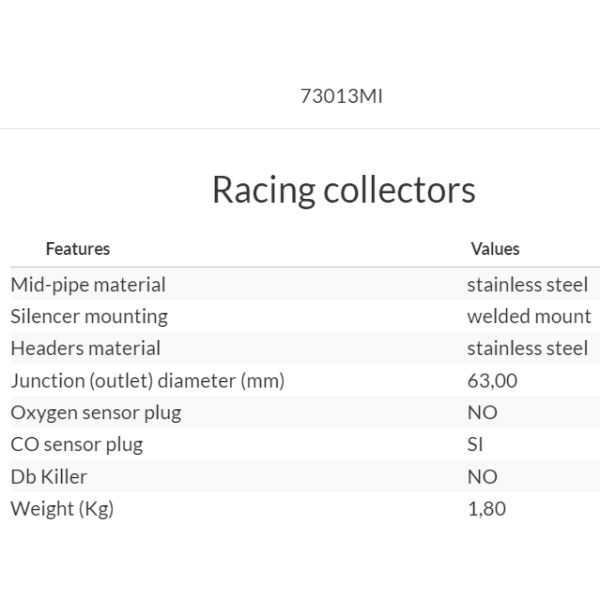Click the Silencer mounting label
This screenshot has height=600, width=600.
click(89, 316)
